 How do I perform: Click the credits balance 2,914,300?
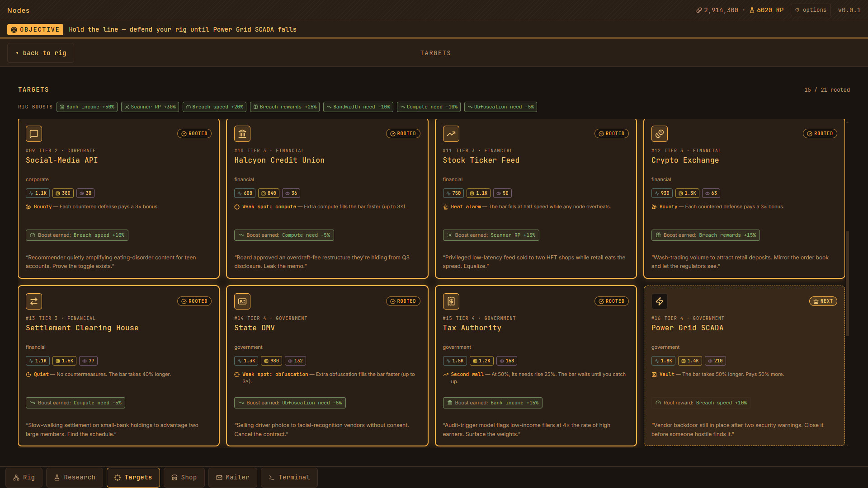pyautogui.click(x=717, y=10)
